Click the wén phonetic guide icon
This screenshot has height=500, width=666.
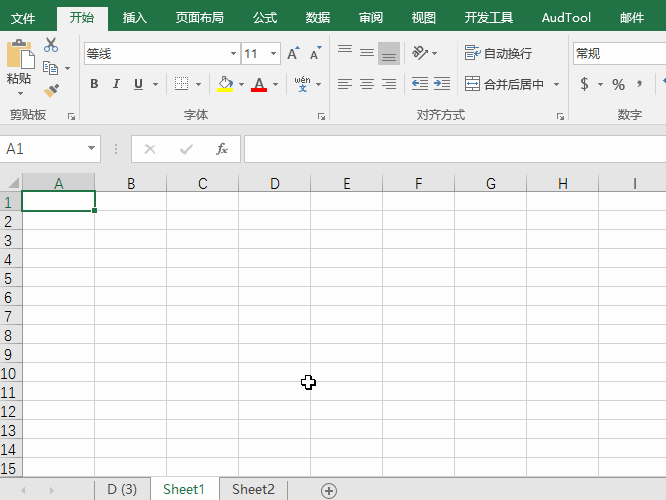302,84
